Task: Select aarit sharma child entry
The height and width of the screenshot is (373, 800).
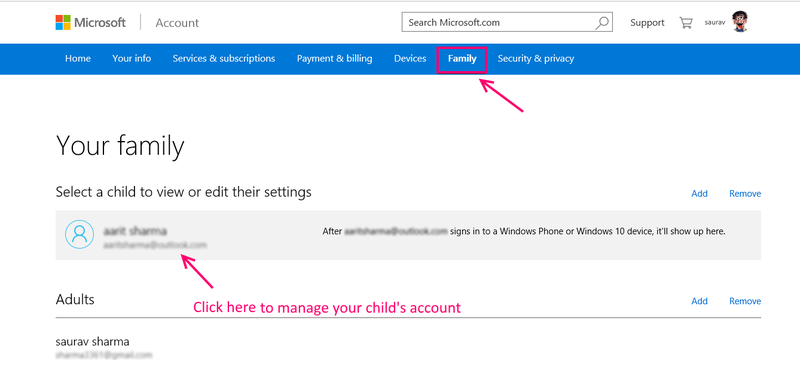Action: 408,235
